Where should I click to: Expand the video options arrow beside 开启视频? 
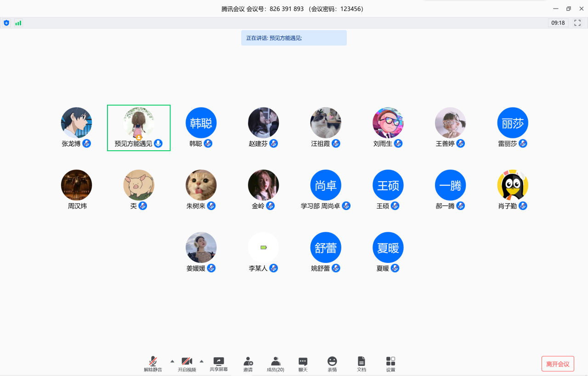pyautogui.click(x=201, y=361)
